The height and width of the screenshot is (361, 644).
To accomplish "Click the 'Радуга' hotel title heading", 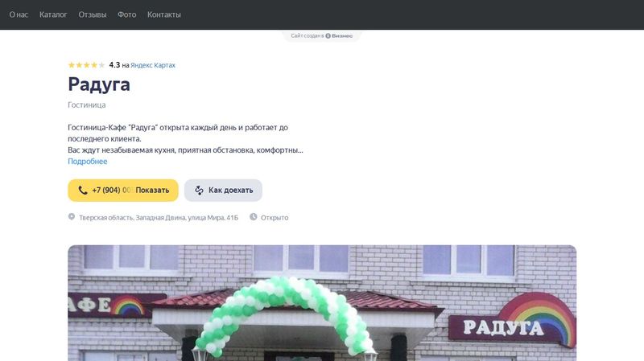I will coord(99,84).
